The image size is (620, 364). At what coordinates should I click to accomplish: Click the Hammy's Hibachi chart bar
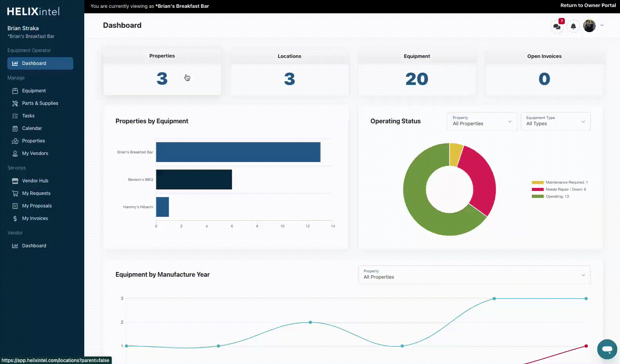coord(162,207)
